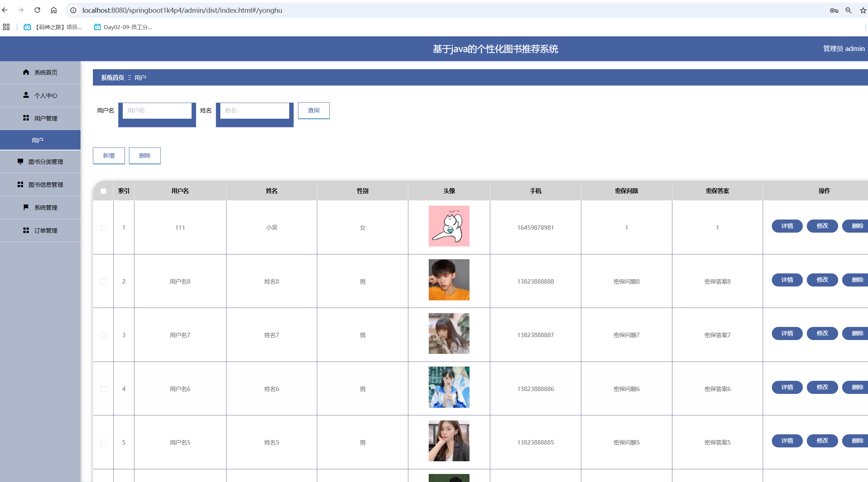Screen dimensions: 868x482
Task: Click the password key icon
Action: [x=834, y=11]
